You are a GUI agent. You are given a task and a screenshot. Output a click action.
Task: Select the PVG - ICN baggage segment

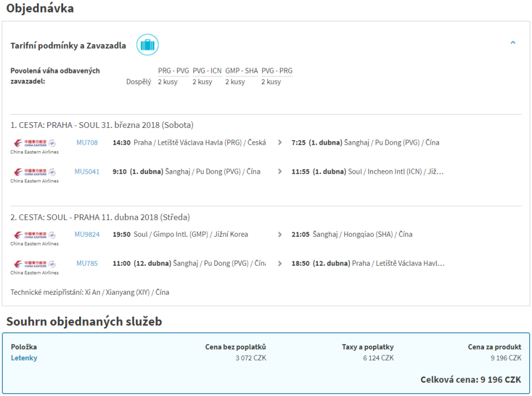[x=207, y=71]
